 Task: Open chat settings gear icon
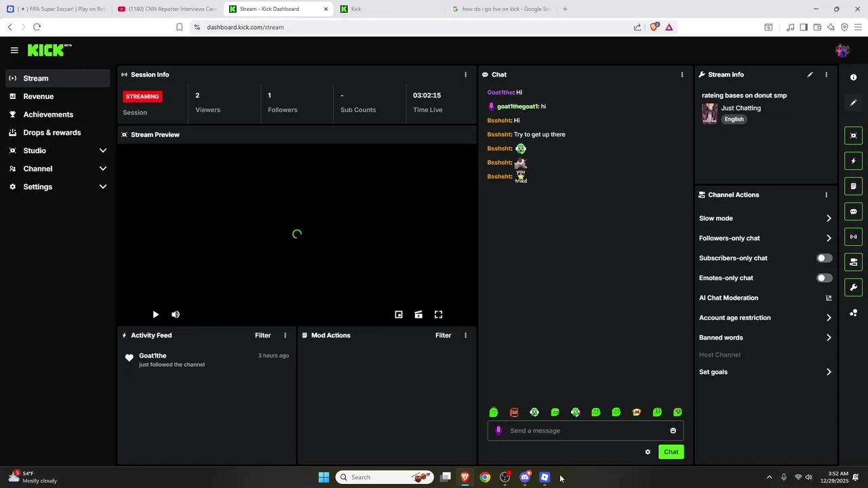click(648, 452)
